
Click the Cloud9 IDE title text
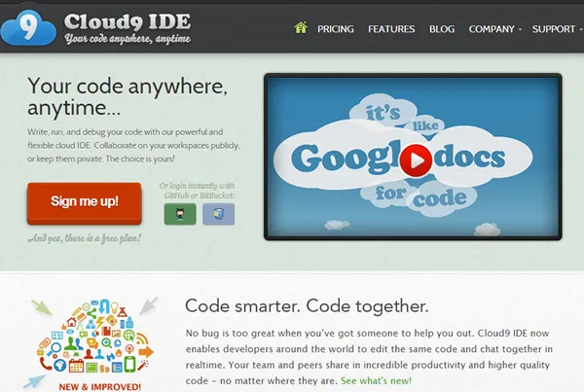pyautogui.click(x=128, y=21)
